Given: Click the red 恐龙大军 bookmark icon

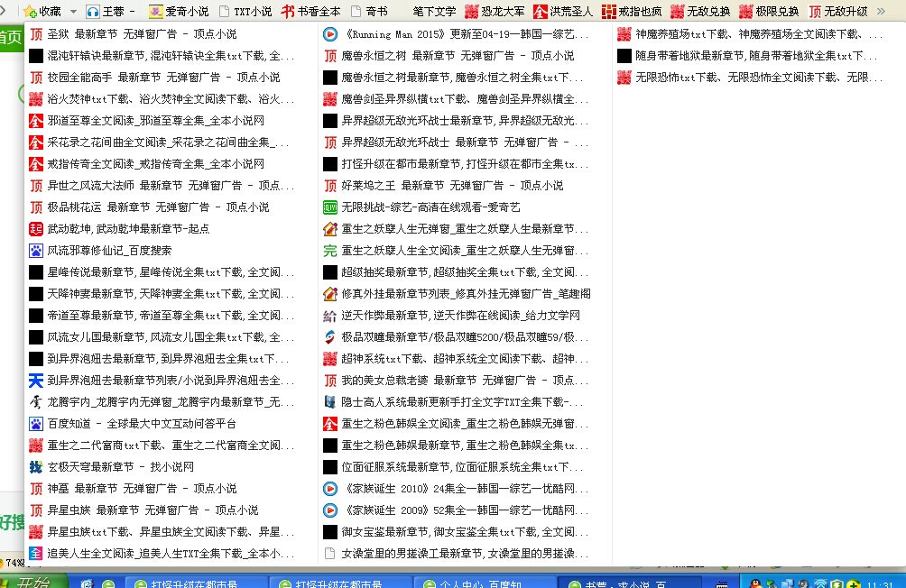Looking at the screenshot, I should pos(474,12).
